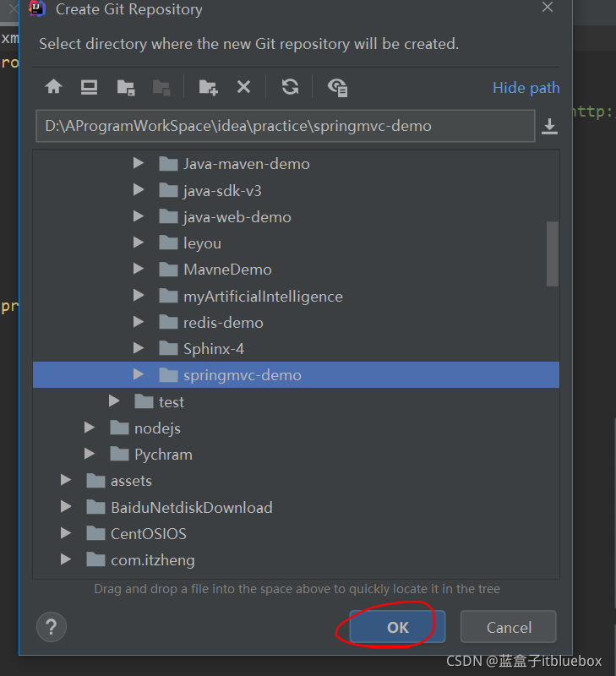Expand the Pychram folder arrow

click(90, 454)
